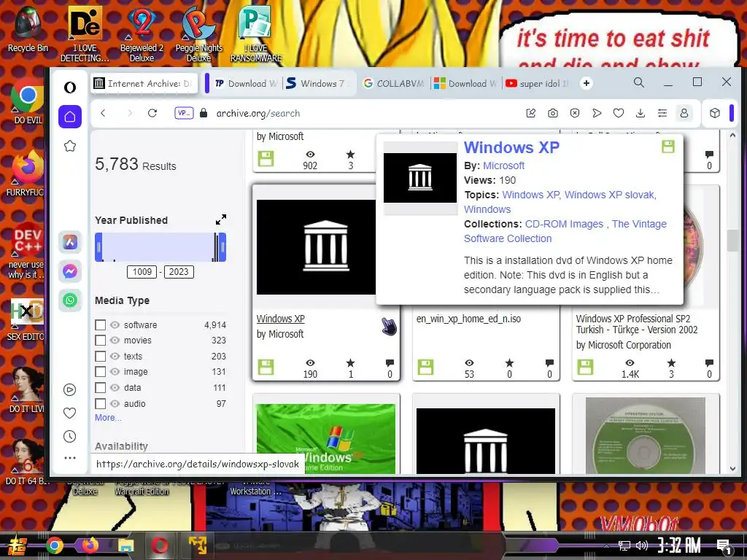
Task: Switch to super idol YouTube tab
Action: tap(538, 83)
